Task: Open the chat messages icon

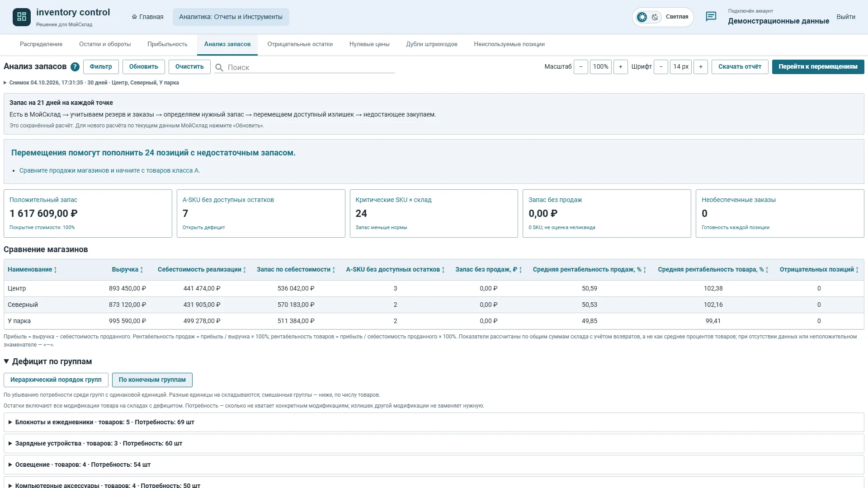Action: point(711,17)
